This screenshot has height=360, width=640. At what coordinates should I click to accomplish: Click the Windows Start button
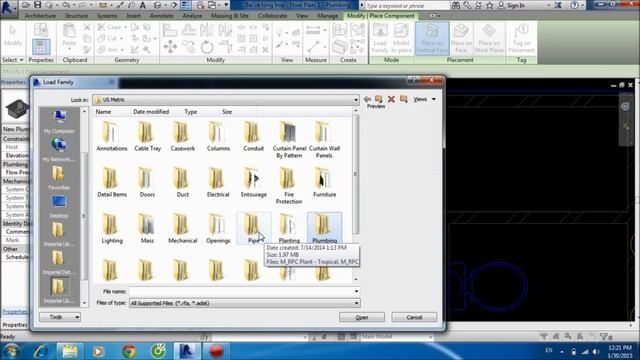[11, 351]
